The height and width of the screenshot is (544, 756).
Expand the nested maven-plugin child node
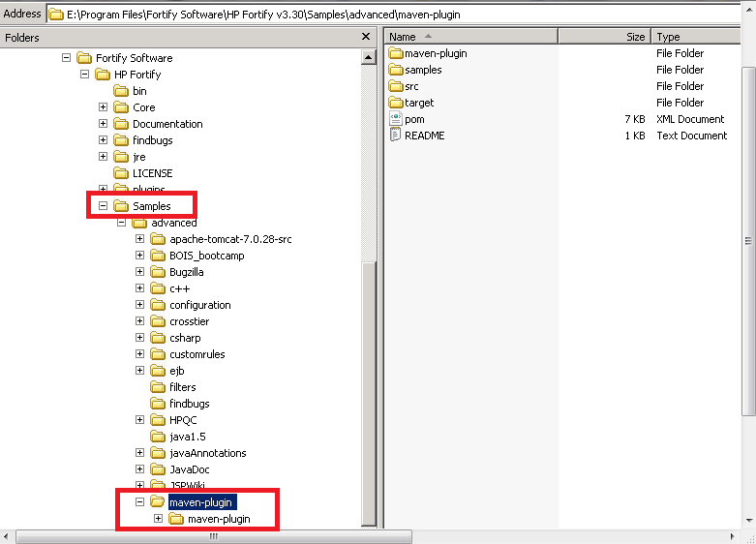tap(158, 519)
